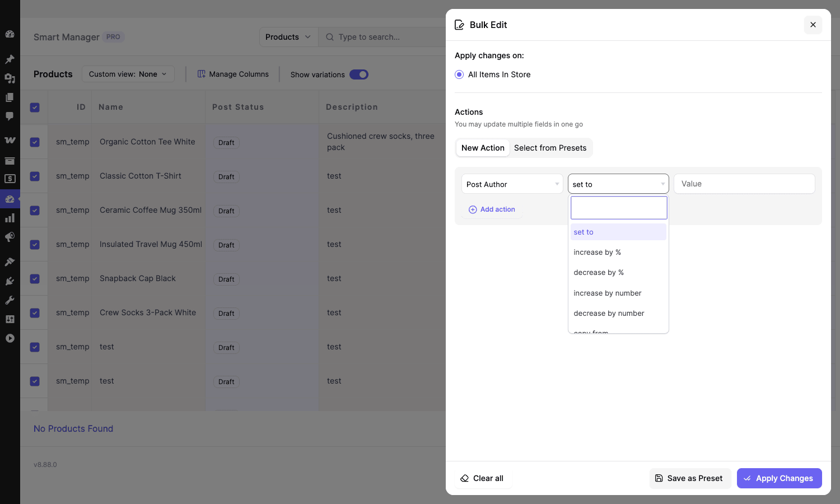Click the checkmark icon on Apply Changes
This screenshot has height=504, width=840.
point(747,478)
